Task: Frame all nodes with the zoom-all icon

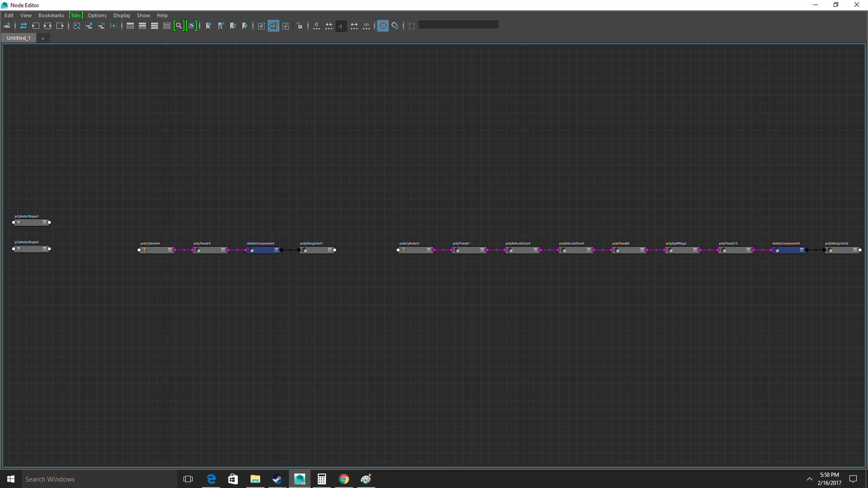Action: click(x=179, y=26)
